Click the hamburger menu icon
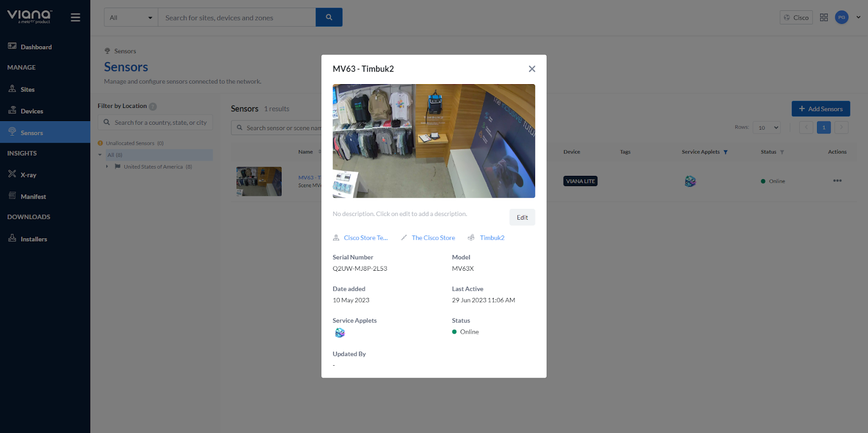This screenshot has height=433, width=868. point(75,17)
